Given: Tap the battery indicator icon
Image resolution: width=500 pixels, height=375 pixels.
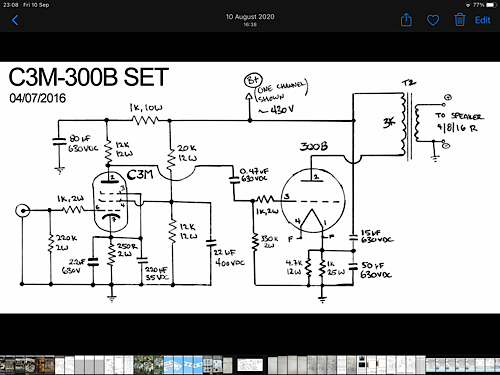Looking at the screenshot, I should 491,5.
